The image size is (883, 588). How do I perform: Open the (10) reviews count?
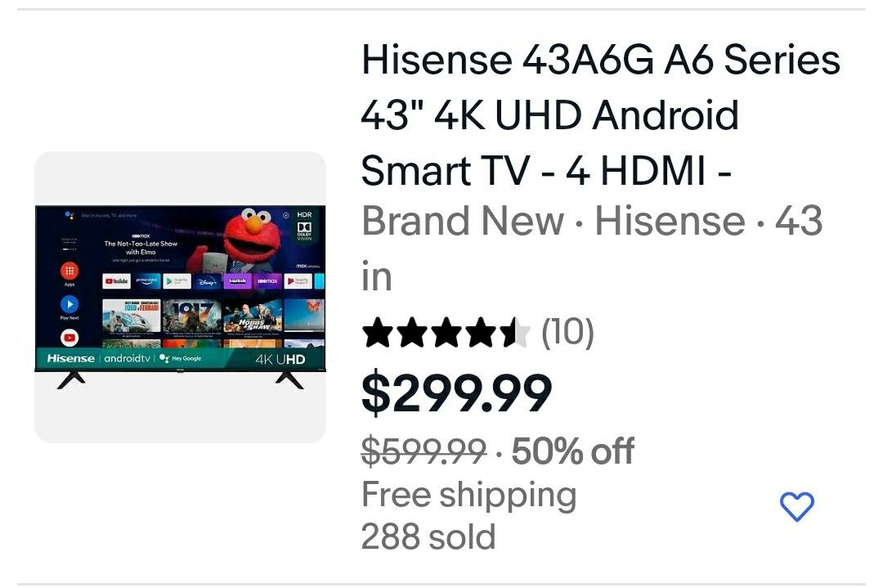pyautogui.click(x=567, y=332)
